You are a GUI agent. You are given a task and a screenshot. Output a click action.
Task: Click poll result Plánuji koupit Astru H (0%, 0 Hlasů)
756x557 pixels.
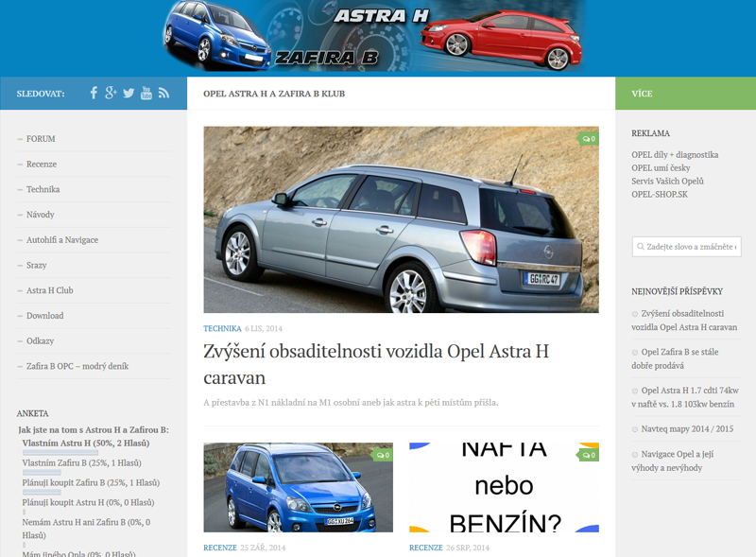pyautogui.click(x=88, y=502)
